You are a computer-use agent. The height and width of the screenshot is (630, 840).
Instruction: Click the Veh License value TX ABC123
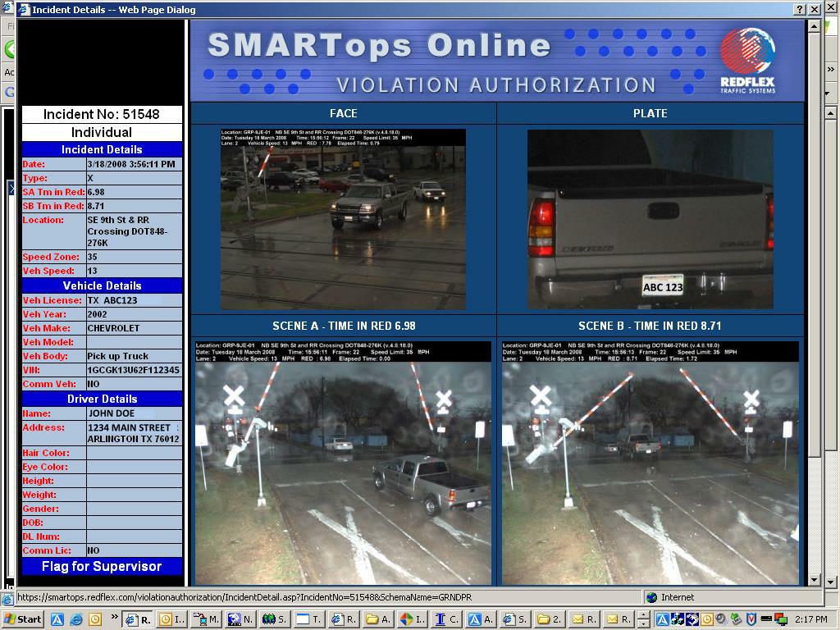(112, 300)
